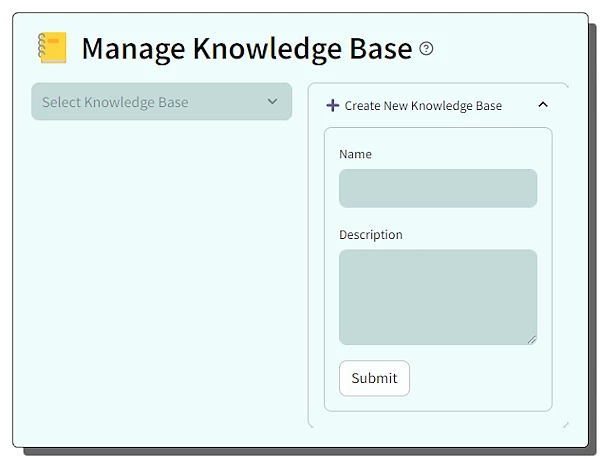Click the yellow notebook icon

[x=52, y=48]
